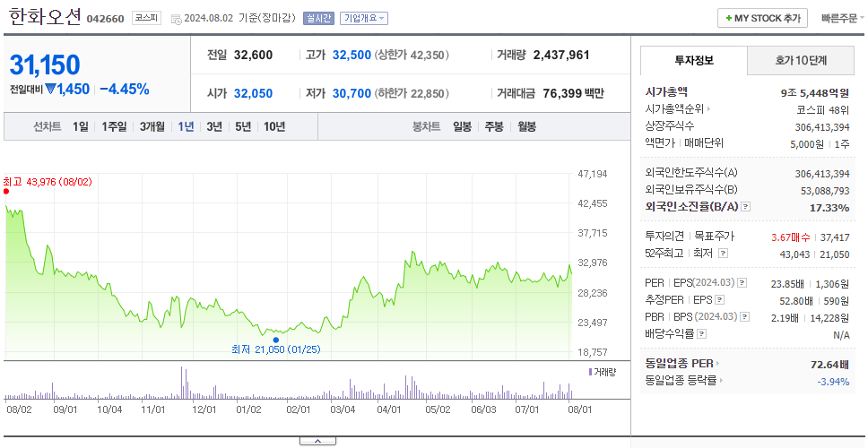Click the 고가 value 32,500
Screen dimensions: 868x448
tap(352, 56)
